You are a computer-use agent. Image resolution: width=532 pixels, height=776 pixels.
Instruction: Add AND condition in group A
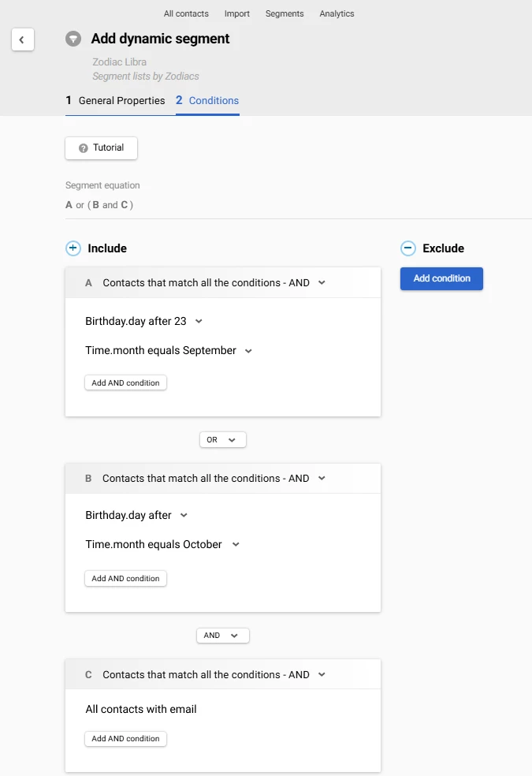tap(125, 383)
